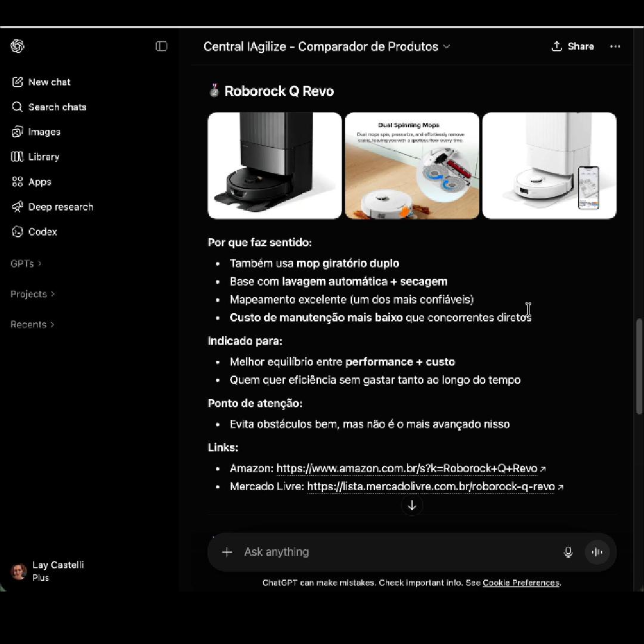This screenshot has width=644, height=644.
Task: Open the Cookie Preferences link
Action: 521,583
